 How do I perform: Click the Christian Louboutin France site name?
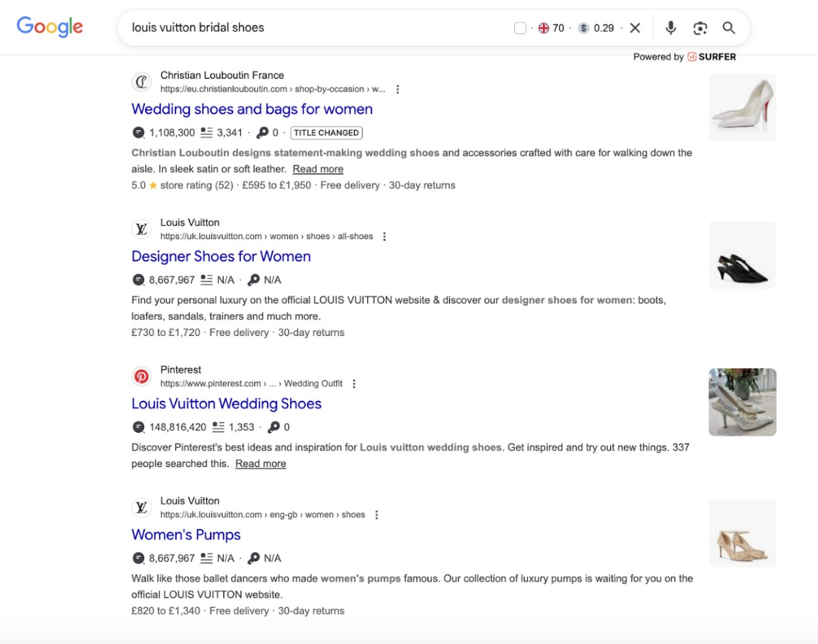[222, 75]
